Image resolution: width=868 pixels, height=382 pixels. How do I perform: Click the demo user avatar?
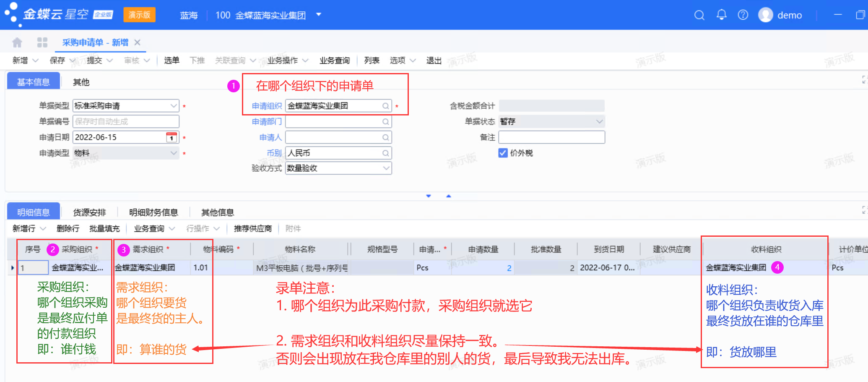click(x=765, y=15)
